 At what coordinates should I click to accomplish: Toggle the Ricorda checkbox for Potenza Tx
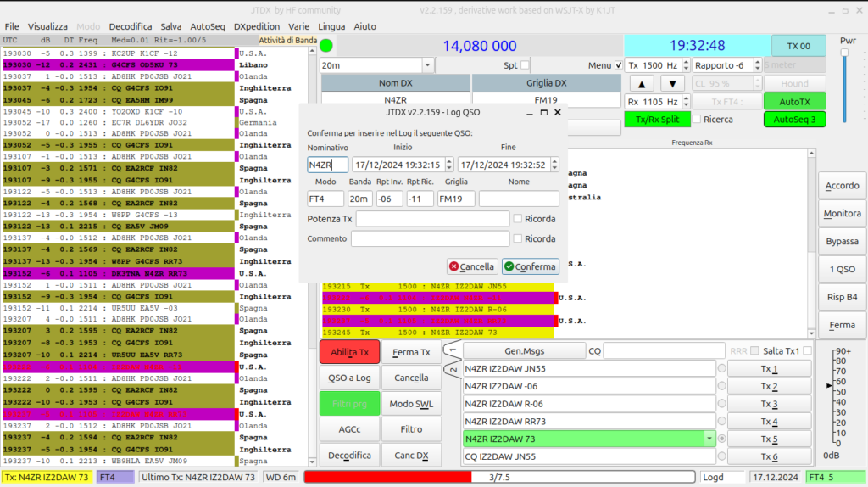[x=518, y=219]
